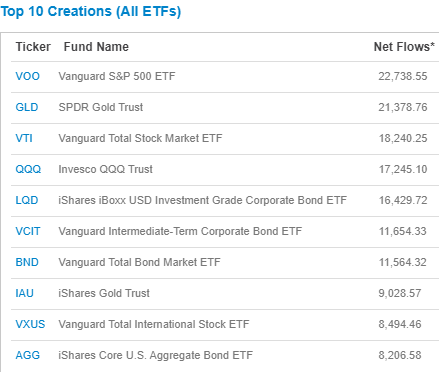
Task: Open the IAU ticker link
Action: pyautogui.click(x=25, y=293)
